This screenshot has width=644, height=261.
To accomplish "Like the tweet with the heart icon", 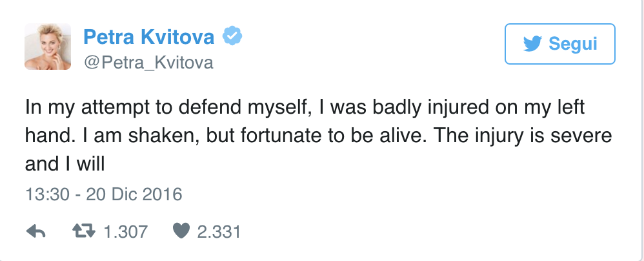I will point(181,231).
